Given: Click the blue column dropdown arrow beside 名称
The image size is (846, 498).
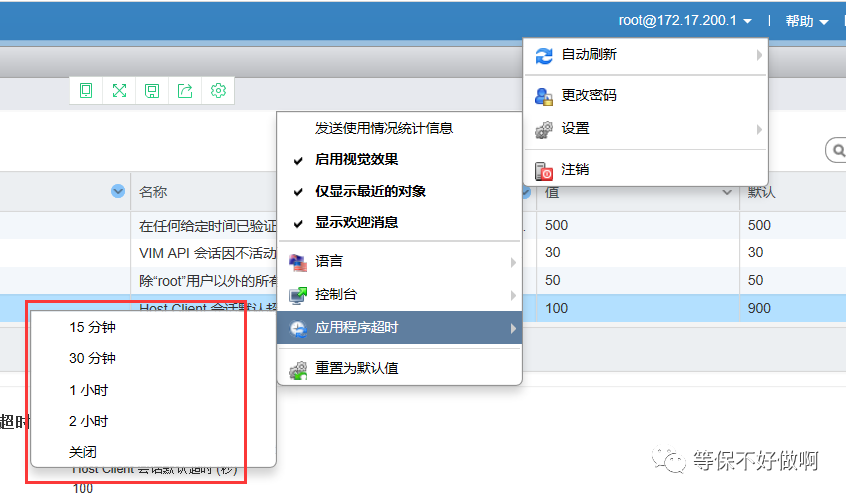Looking at the screenshot, I should [x=118, y=191].
